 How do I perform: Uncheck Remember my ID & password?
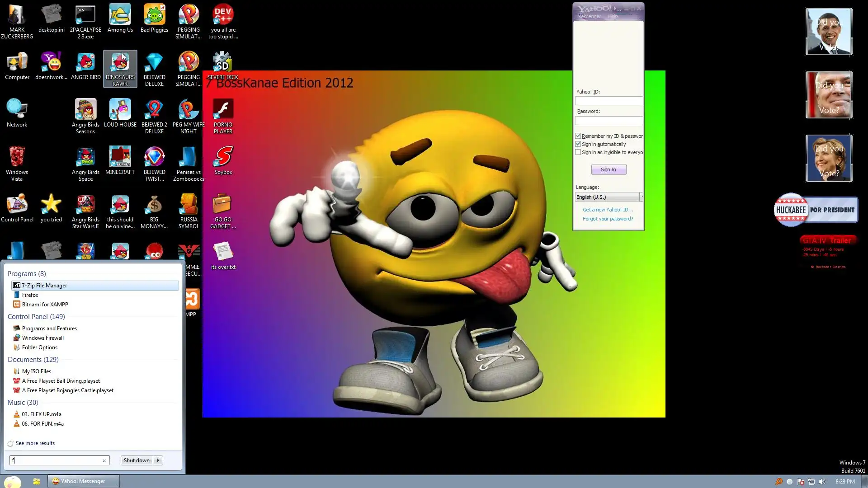pos(578,136)
